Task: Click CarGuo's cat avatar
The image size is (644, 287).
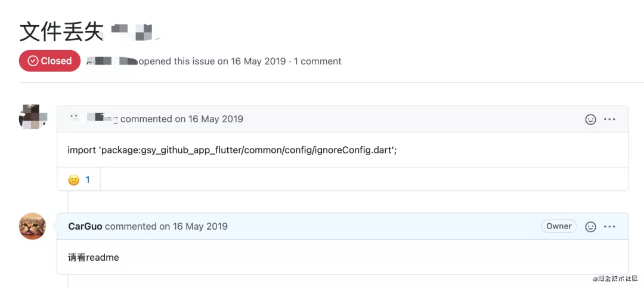Action: click(32, 226)
